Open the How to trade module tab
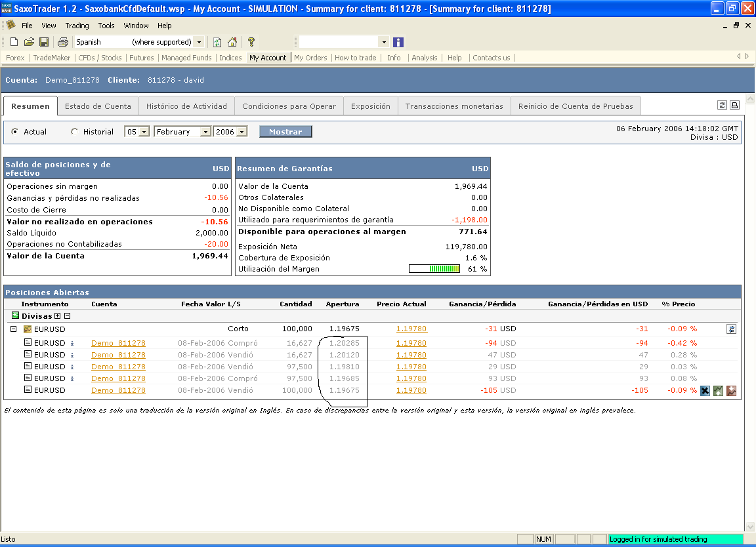This screenshot has height=547, width=756. 355,58
